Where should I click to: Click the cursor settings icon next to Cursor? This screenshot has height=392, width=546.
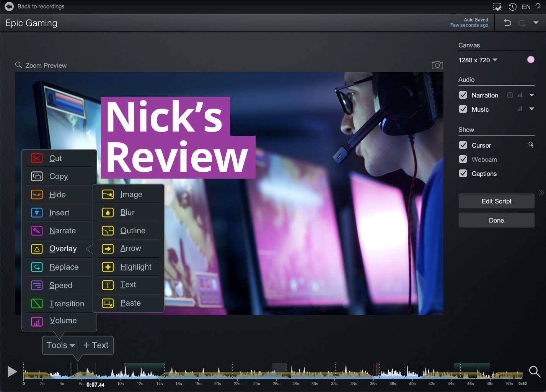coord(531,145)
